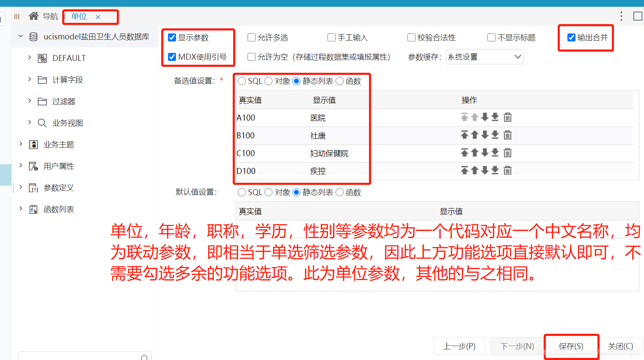The height and width of the screenshot is (360, 644).
Task: Uncheck the 显示参数 checkbox
Action: 172,38
